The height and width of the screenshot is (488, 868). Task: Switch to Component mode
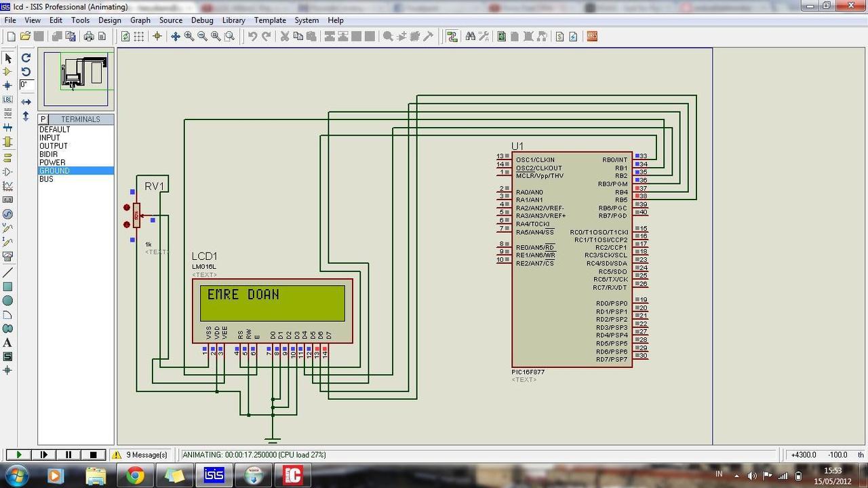coord(8,71)
